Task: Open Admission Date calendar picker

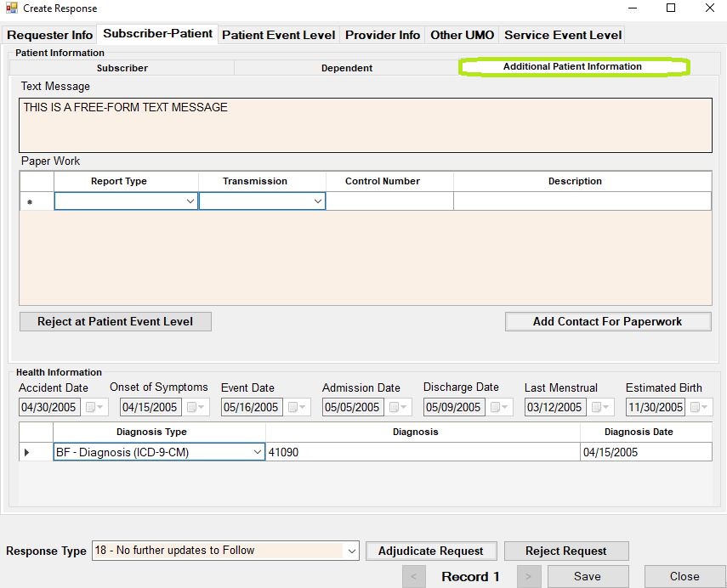Action: [398, 407]
